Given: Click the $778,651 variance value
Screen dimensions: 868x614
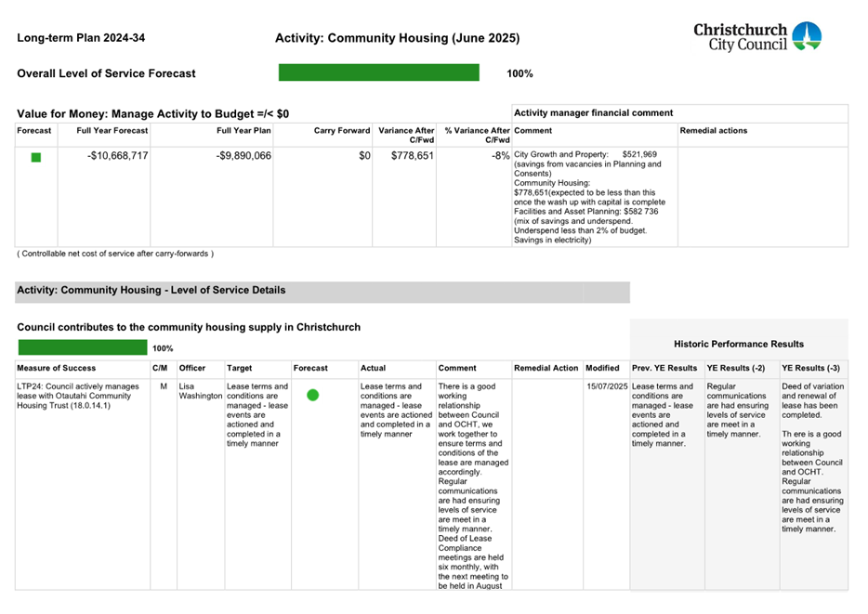Looking at the screenshot, I should tap(412, 156).
